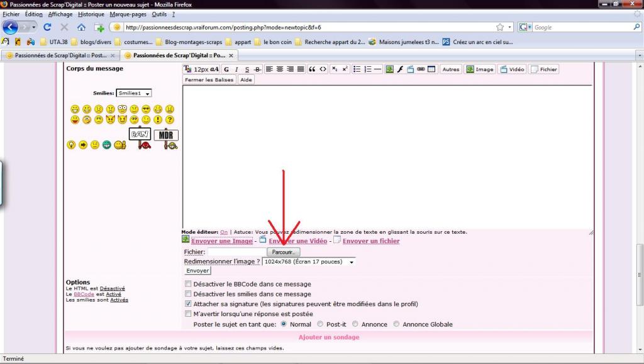
Task: Click the Firefox back arrow
Action: (10, 27)
